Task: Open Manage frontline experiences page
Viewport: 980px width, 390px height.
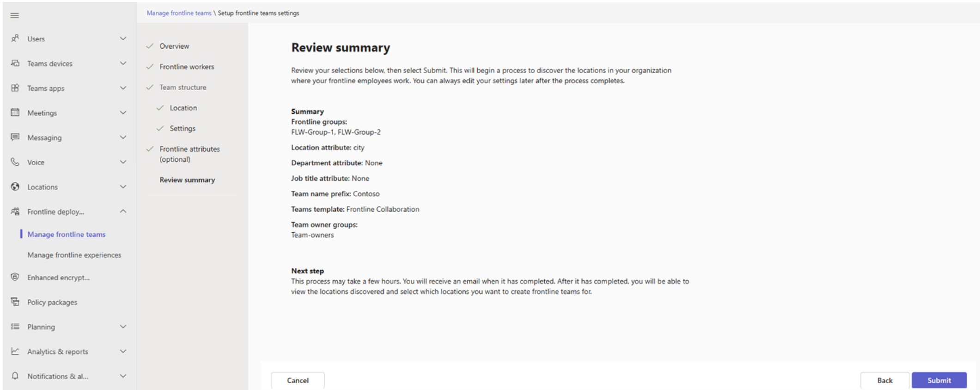Action: point(74,255)
